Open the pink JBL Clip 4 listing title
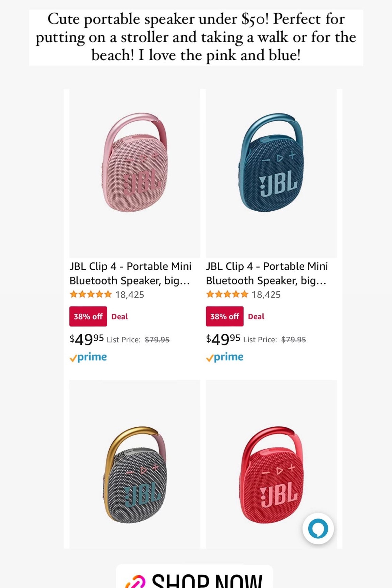Screen dimensions: 392x588 point(130,274)
